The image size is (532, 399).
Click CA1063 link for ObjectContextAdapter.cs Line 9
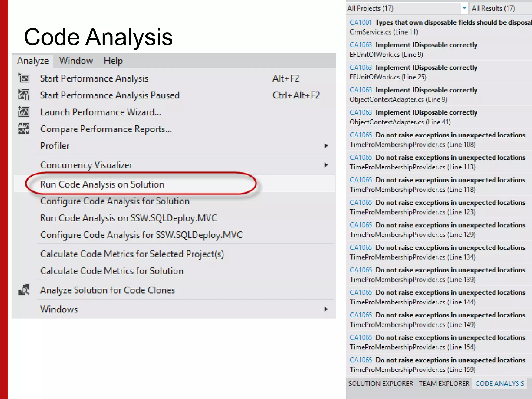coord(361,90)
